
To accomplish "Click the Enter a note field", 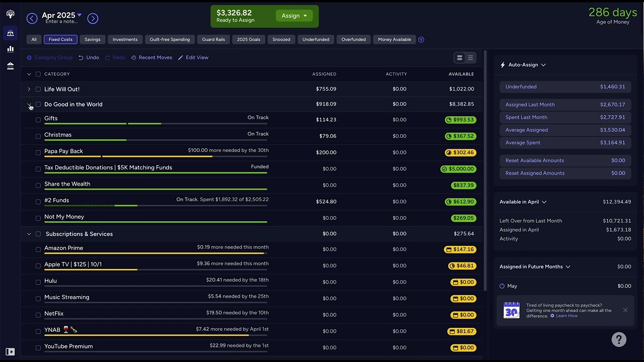I will point(61,22).
